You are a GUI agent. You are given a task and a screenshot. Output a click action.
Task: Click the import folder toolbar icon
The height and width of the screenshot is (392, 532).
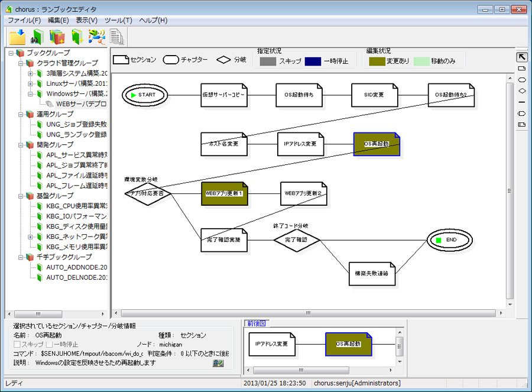pos(17,37)
